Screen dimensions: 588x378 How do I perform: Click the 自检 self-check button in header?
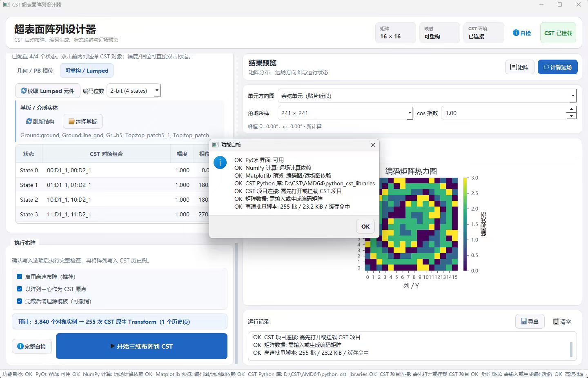click(522, 33)
